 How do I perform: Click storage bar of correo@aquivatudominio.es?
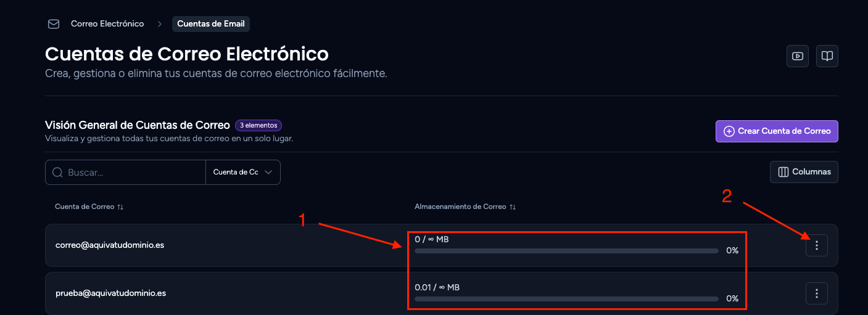566,251
